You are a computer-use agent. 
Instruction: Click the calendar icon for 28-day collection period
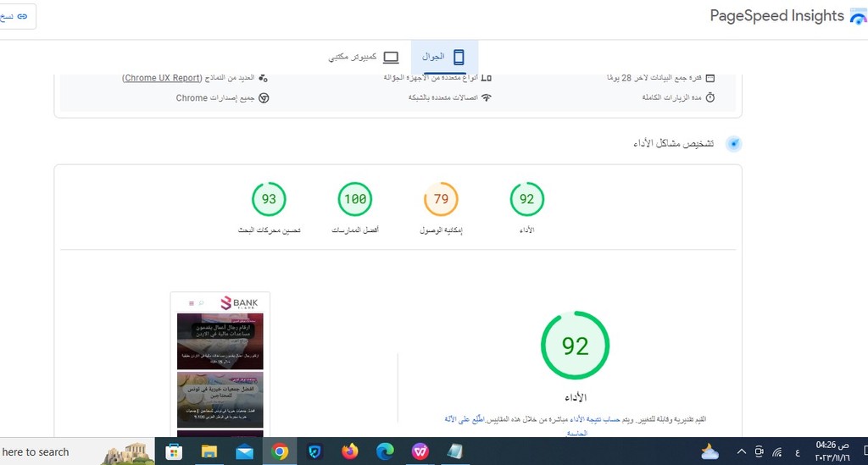[710, 78]
